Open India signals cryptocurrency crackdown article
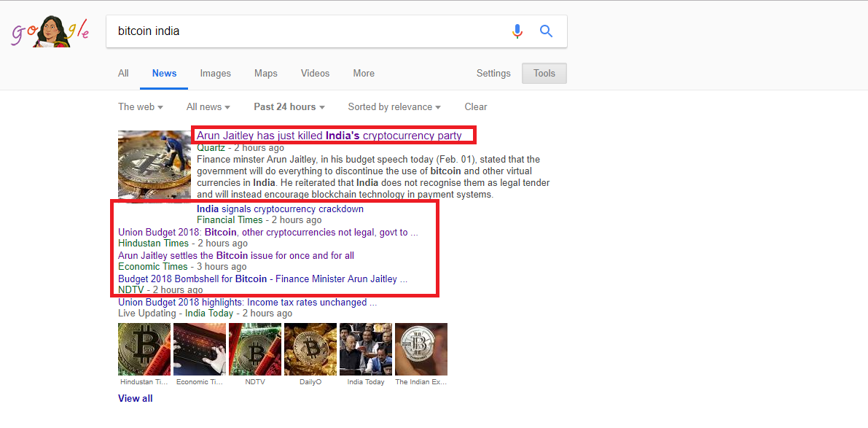Viewport: 868px width, 428px height. point(280,209)
